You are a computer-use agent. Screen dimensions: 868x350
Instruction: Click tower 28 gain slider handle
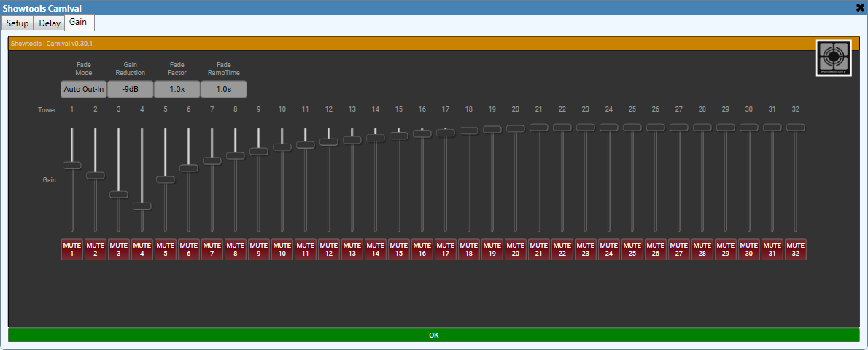[x=702, y=128]
